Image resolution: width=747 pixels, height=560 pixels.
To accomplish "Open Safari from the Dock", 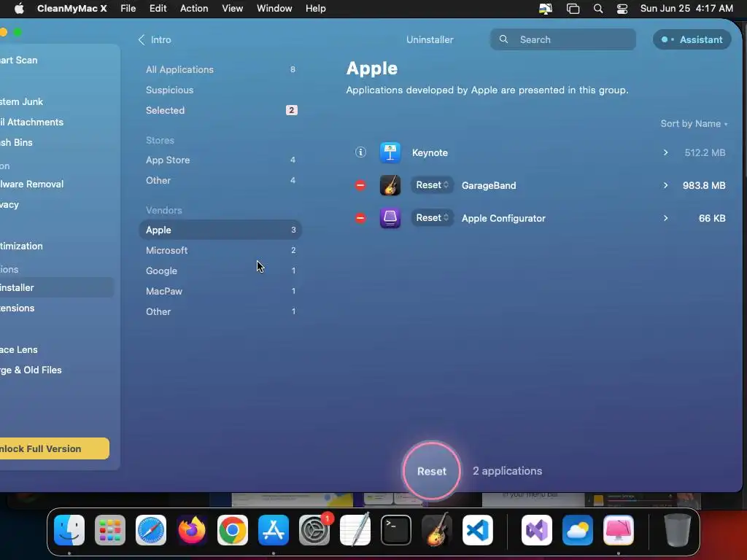I will pyautogui.click(x=151, y=530).
